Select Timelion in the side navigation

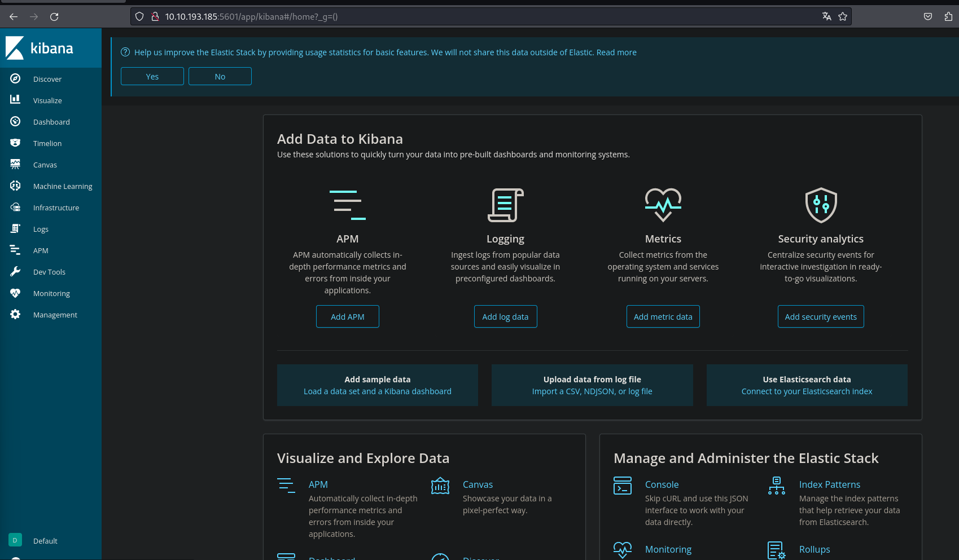coord(47,143)
